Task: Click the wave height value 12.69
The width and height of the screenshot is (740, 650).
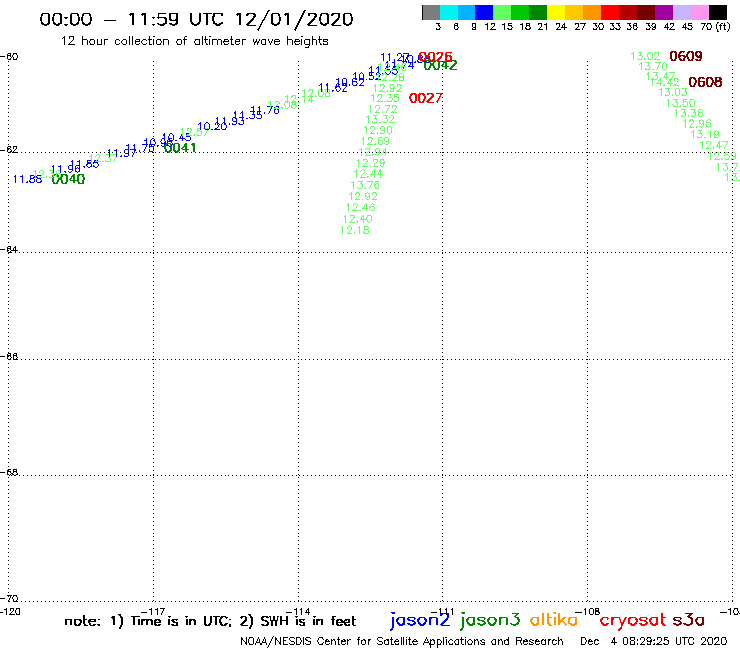Action: [375, 142]
